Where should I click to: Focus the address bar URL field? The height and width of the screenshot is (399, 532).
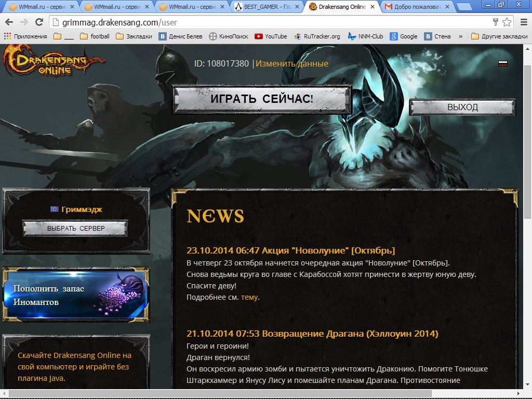(271, 22)
